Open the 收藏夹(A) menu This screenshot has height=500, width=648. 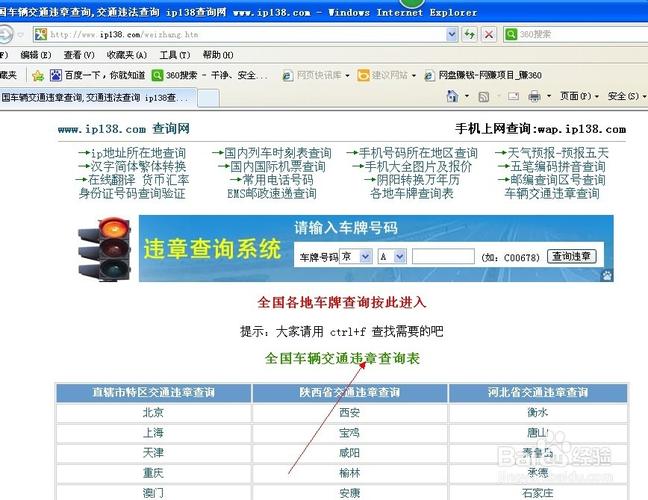tap(126, 55)
